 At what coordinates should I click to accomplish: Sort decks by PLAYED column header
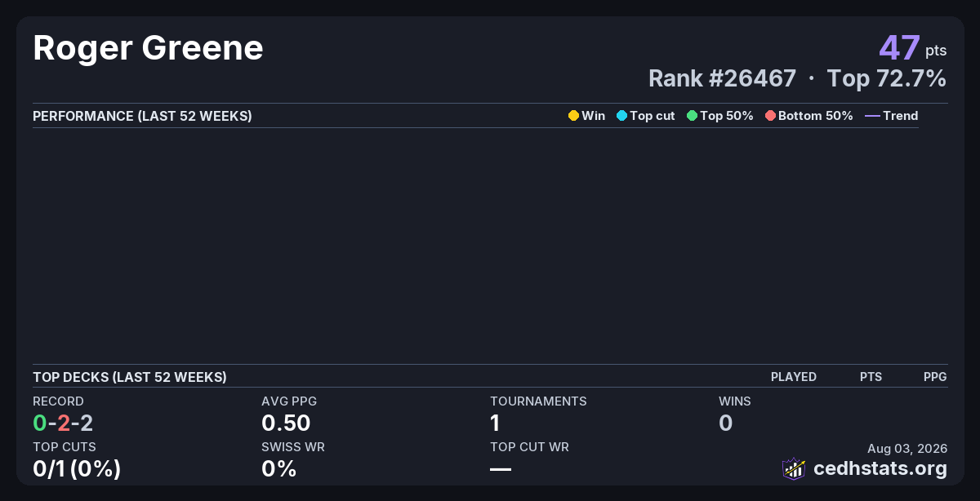point(794,377)
